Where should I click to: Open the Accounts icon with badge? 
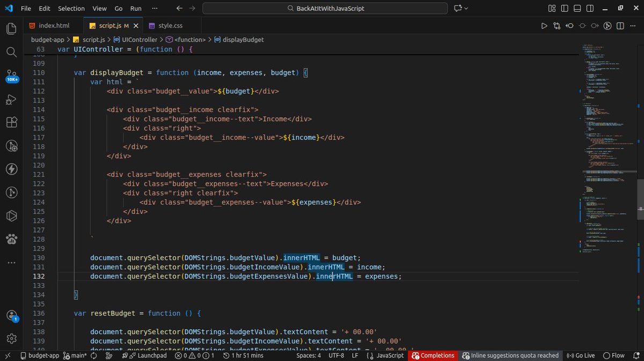(11, 316)
